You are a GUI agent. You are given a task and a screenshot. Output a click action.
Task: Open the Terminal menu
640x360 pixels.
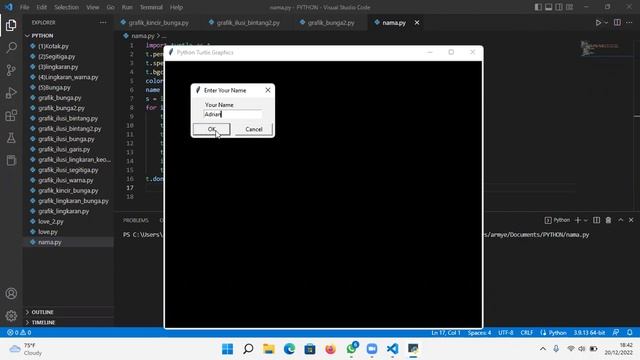(x=151, y=7)
